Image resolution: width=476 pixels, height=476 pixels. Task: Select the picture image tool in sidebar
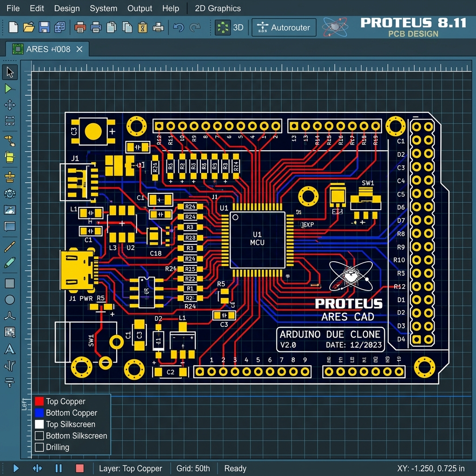pyautogui.click(x=10, y=210)
